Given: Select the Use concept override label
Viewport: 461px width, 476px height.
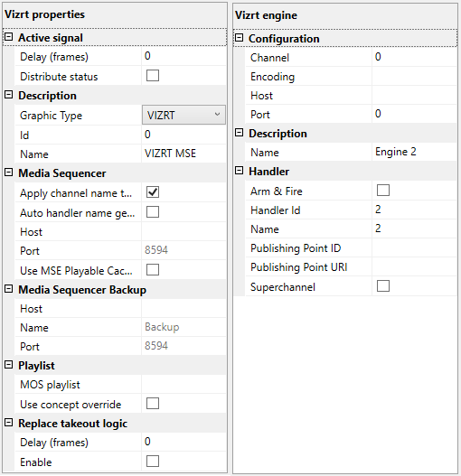Looking at the screenshot, I should pyautogui.click(x=71, y=405).
